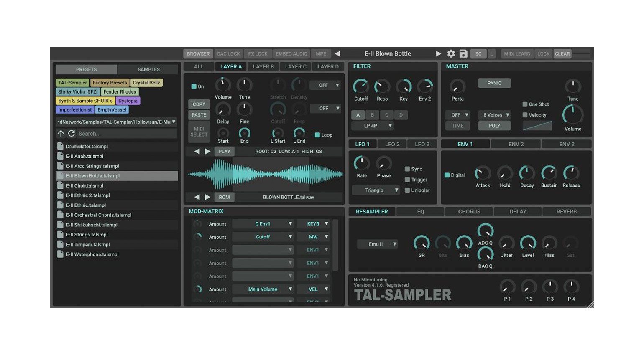
Task: Click the Env 2 filter knob
Action: (425, 86)
